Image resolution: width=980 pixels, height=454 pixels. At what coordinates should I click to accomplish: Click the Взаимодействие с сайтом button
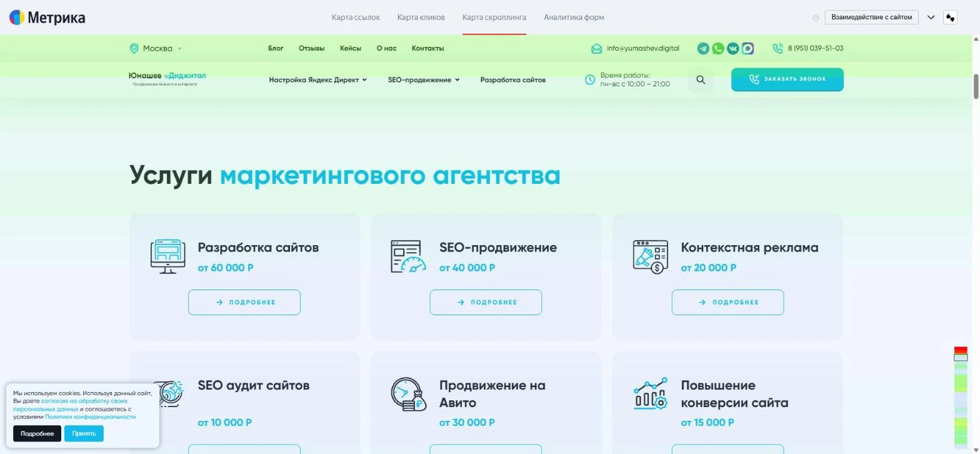(x=872, y=18)
